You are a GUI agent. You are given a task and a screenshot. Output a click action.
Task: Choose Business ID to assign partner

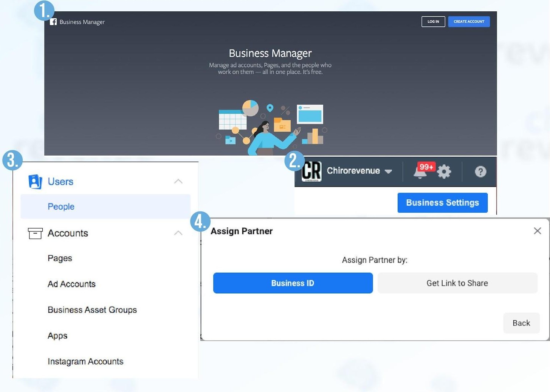(293, 283)
